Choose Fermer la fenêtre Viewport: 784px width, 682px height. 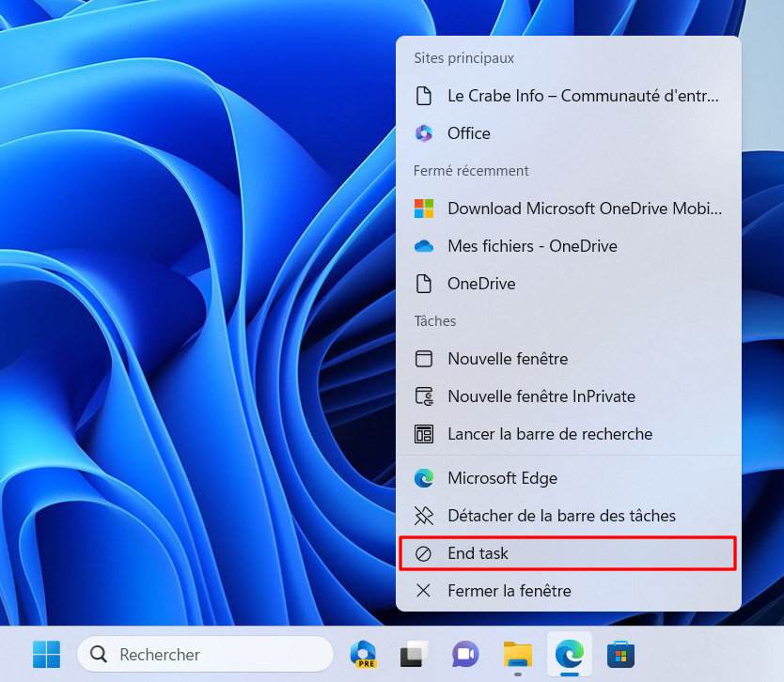click(x=568, y=591)
